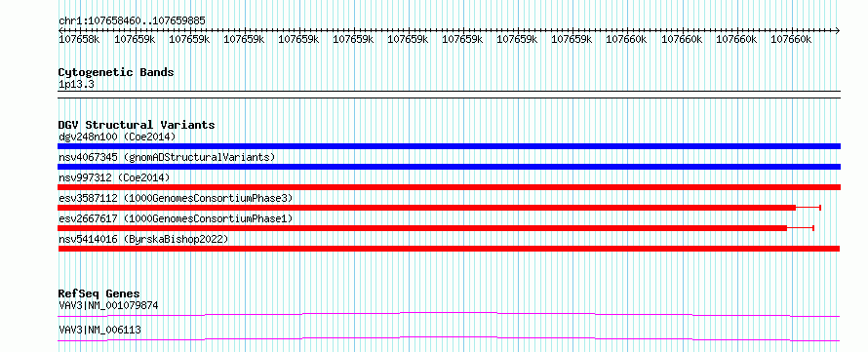Click the chr1:107658460..107659885 coordinate label
Screen dimensions: 868x352
(x=132, y=20)
